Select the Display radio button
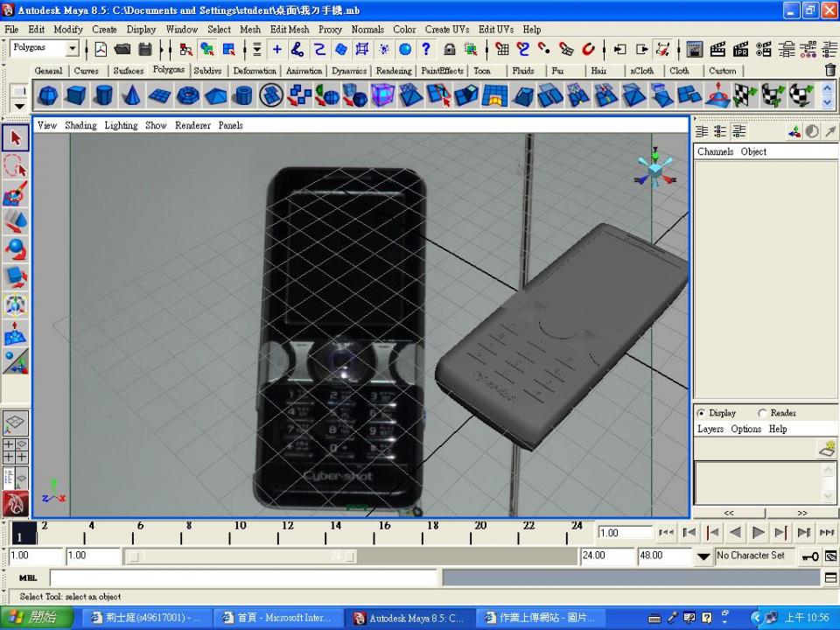 [x=702, y=413]
